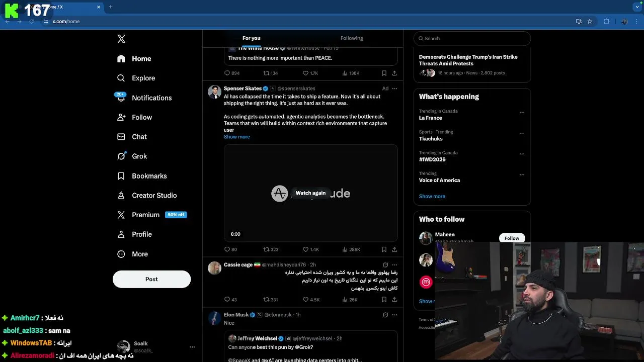View analytics 289K on Spenser Skates post
644x362 pixels.
pos(351,249)
